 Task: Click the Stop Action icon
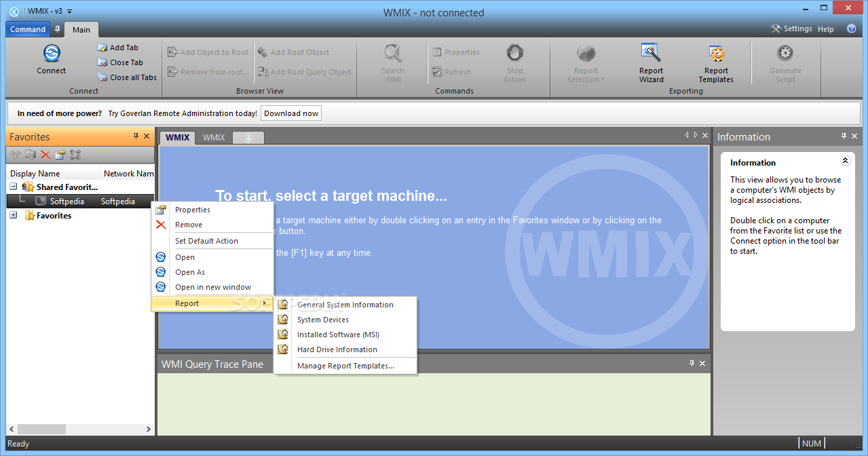514,53
